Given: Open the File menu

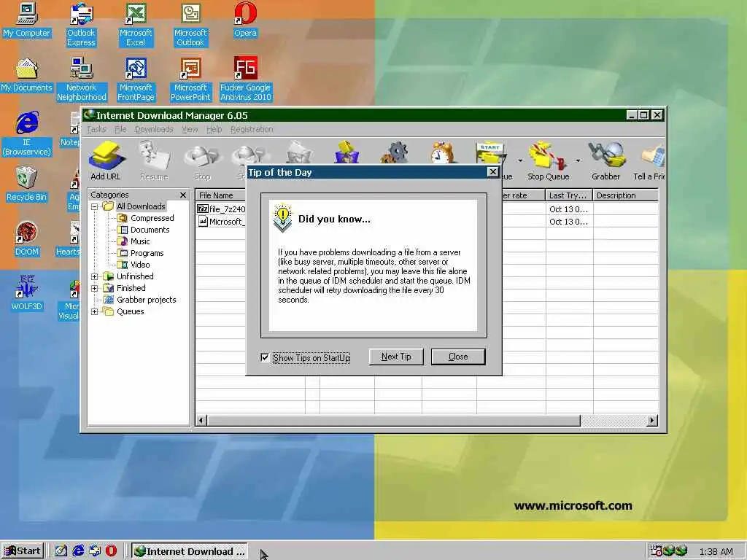Looking at the screenshot, I should point(120,130).
